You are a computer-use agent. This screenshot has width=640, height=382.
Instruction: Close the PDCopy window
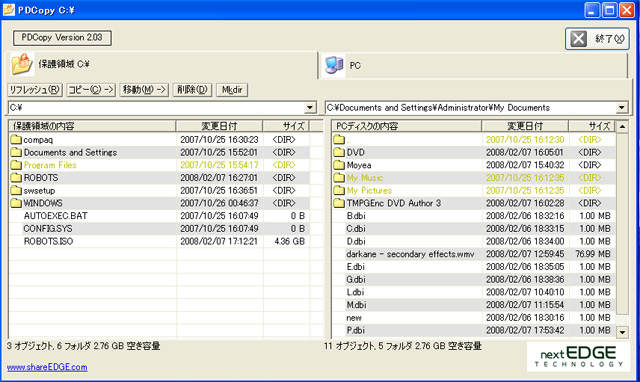click(x=627, y=10)
